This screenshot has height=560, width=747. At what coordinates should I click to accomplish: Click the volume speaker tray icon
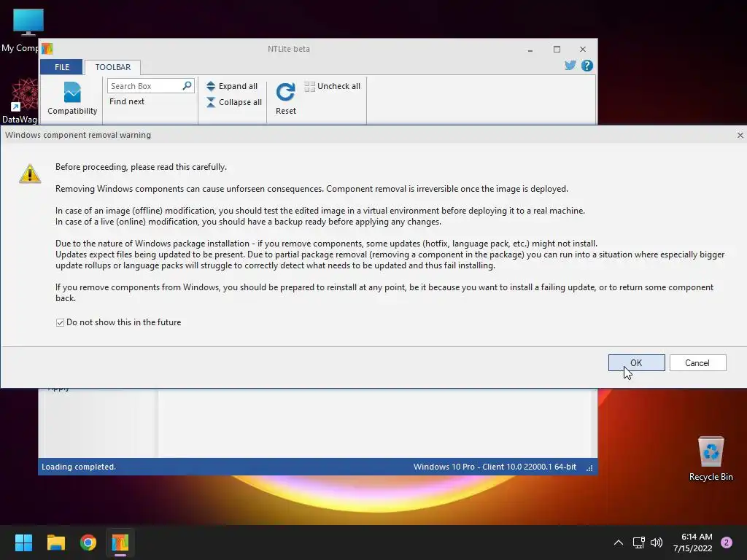click(x=657, y=542)
